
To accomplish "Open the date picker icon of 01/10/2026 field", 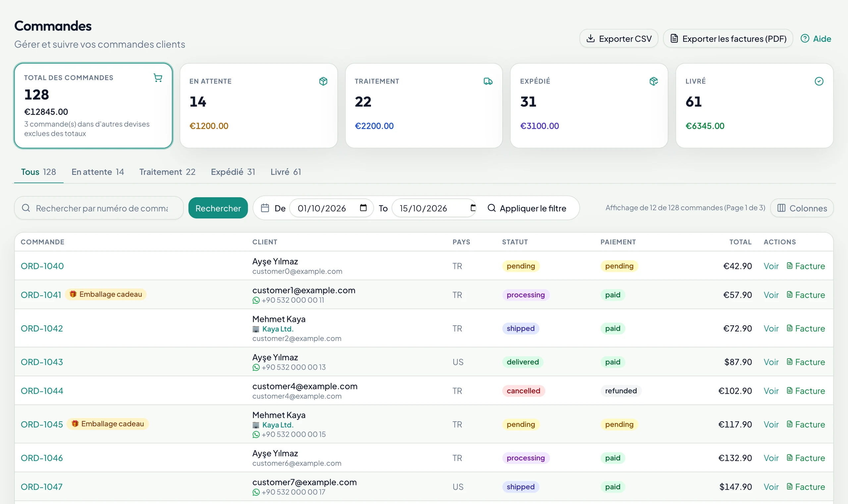I will tap(363, 208).
